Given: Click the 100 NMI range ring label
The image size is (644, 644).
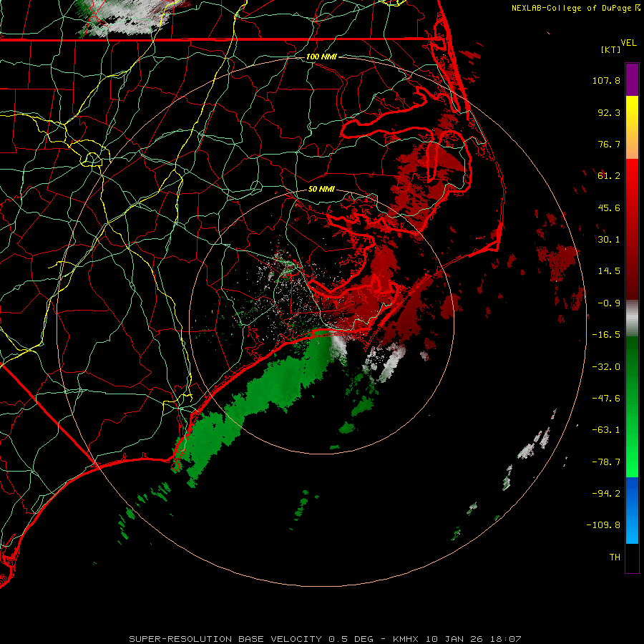Looking at the screenshot, I should (321, 57).
